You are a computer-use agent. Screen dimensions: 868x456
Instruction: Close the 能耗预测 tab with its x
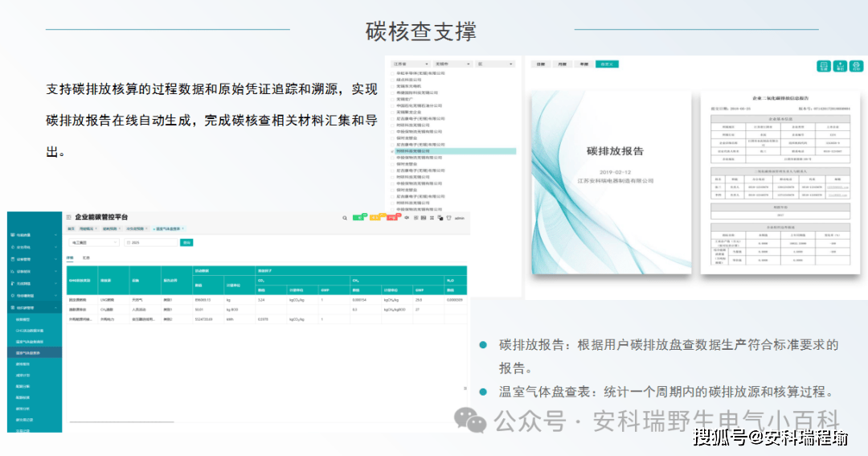pos(120,228)
